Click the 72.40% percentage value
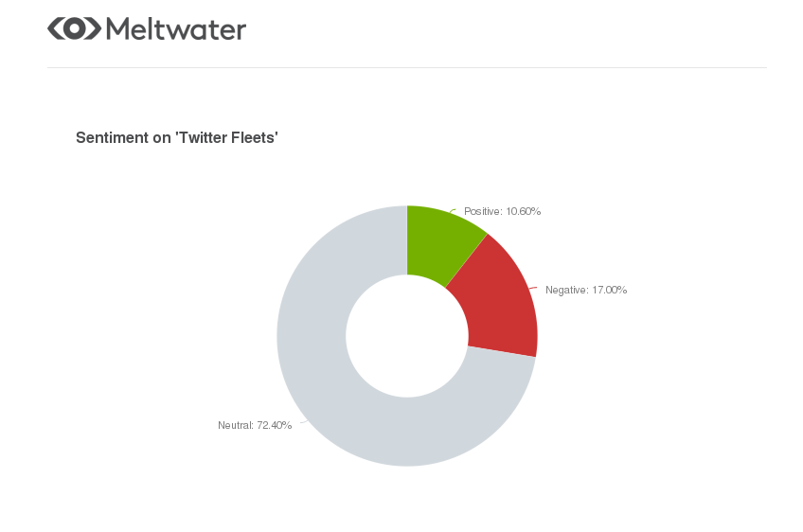Screen dimensions: 803x532 (x=275, y=425)
